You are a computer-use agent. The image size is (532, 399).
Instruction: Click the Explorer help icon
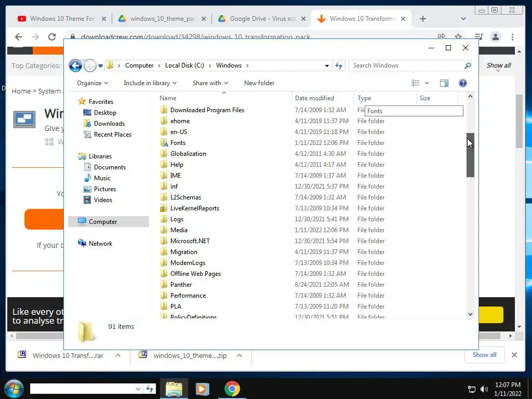click(462, 83)
